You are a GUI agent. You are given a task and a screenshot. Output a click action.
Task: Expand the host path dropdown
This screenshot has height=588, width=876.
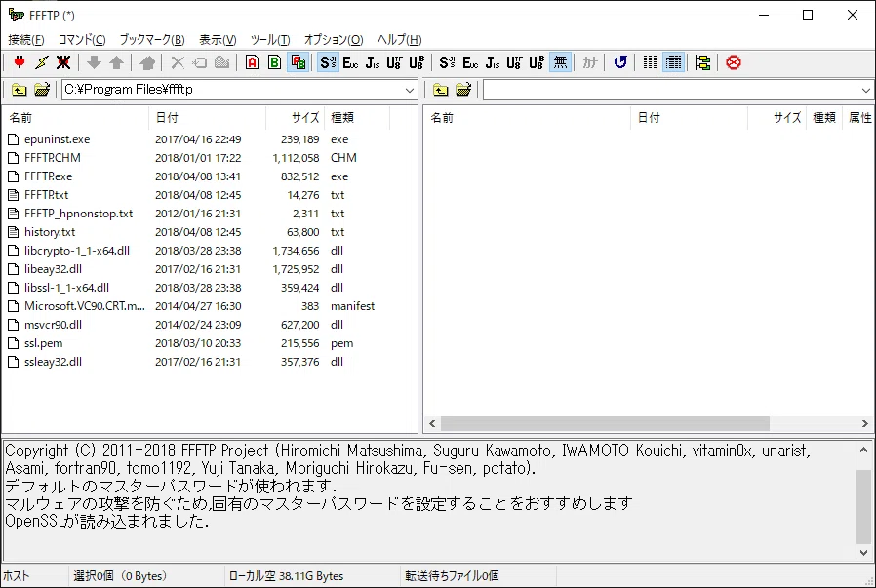[866, 90]
